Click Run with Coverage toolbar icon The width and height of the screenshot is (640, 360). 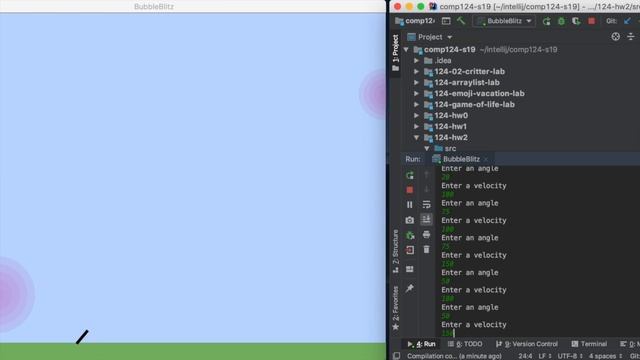(576, 21)
